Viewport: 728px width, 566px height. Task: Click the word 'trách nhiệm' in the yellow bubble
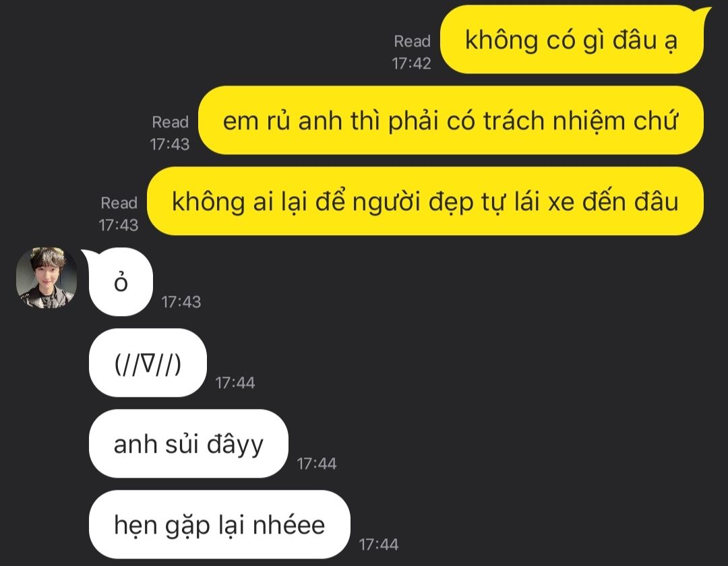point(554,121)
